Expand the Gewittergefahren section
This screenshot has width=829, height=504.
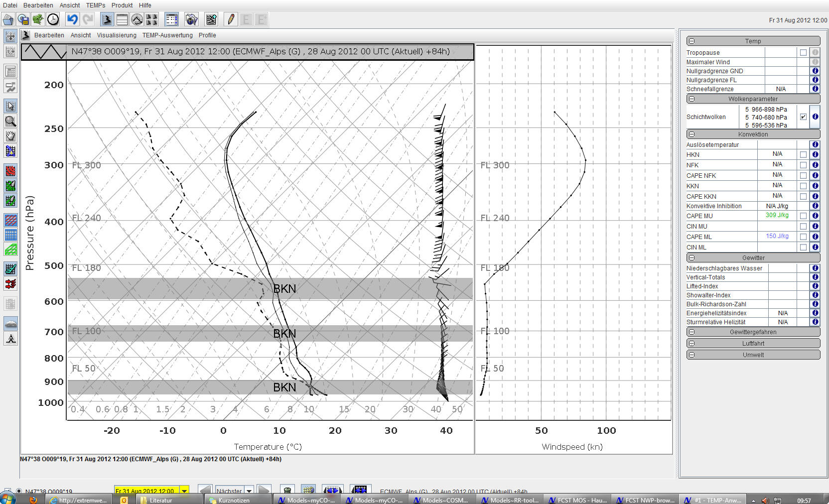[692, 332]
